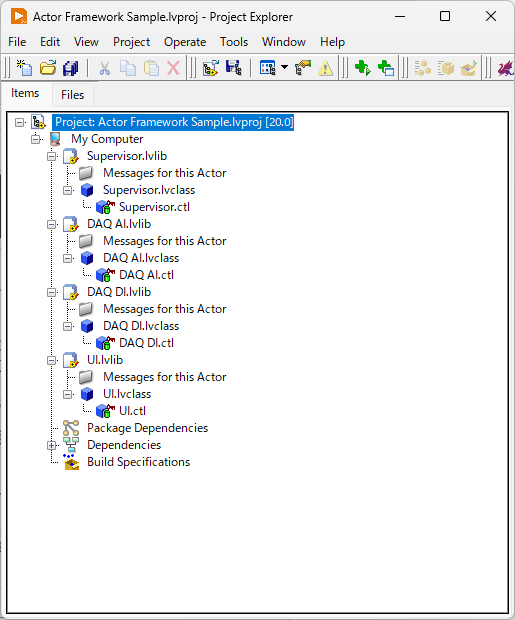Select Package Dependencies in the tree
Image resolution: width=515 pixels, height=620 pixels.
pos(147,428)
